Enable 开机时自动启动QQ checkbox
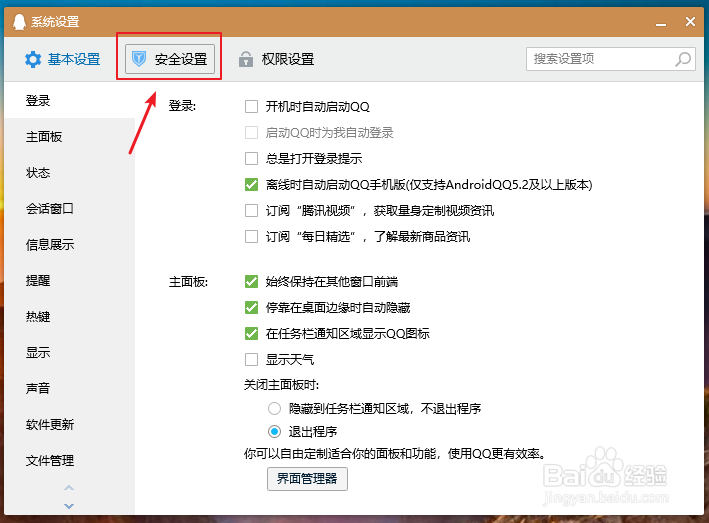Screen dimensions: 709x523 pyautogui.click(x=251, y=107)
